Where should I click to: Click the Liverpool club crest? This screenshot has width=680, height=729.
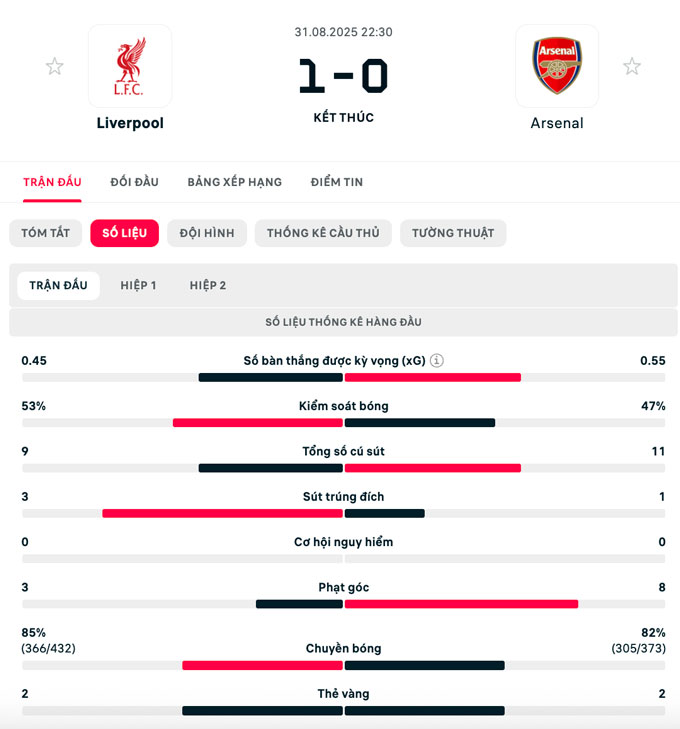point(130,66)
